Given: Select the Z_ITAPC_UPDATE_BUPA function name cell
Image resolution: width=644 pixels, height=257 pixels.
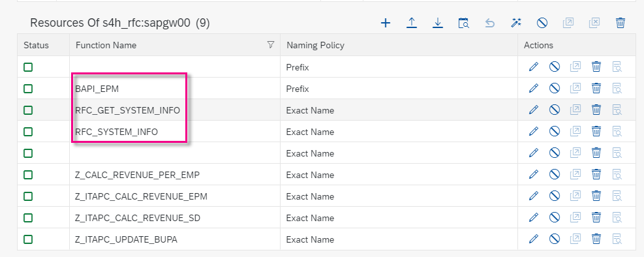Looking at the screenshot, I should [175, 239].
